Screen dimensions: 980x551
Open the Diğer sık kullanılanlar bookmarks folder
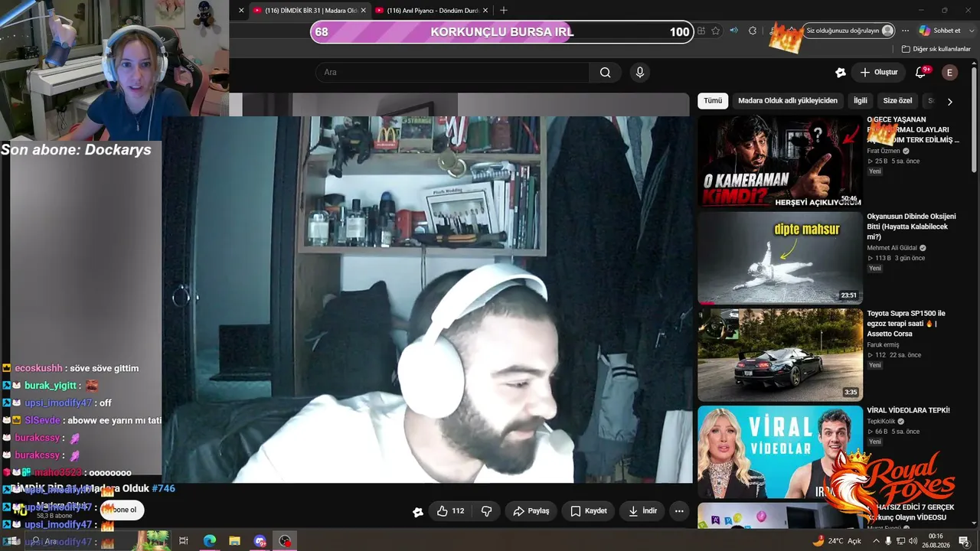936,49
